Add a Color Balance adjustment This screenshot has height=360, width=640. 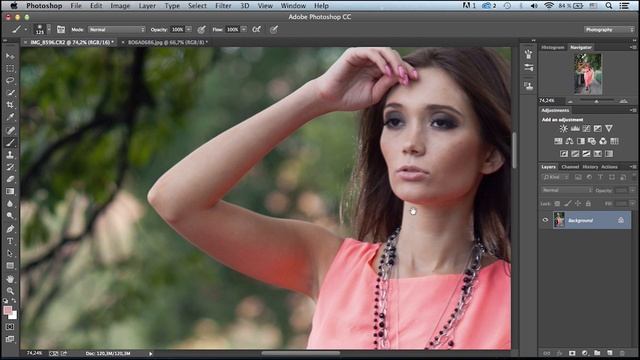569,141
